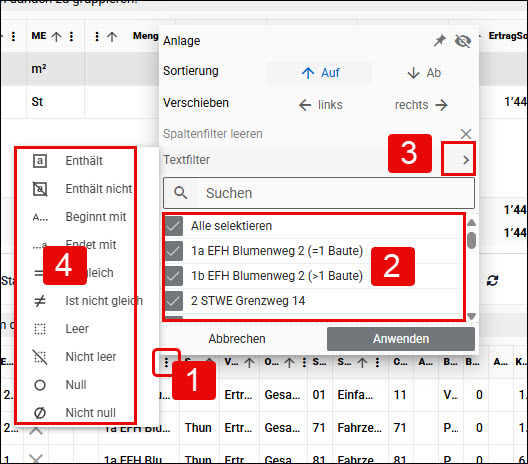Choose the Nicht leer filter option
Viewport: 528px width, 464px height.
(91, 357)
